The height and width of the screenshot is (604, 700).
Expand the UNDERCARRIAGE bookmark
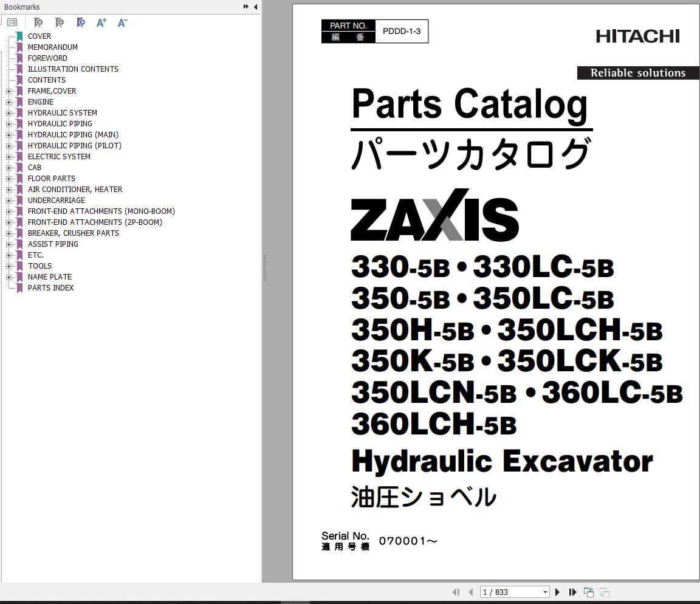pyautogui.click(x=9, y=201)
